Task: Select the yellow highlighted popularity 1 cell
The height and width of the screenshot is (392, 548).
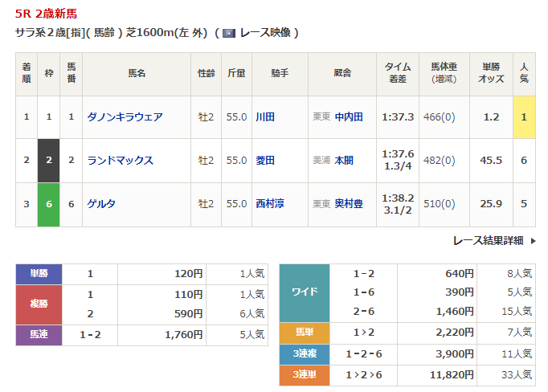Action: click(524, 116)
